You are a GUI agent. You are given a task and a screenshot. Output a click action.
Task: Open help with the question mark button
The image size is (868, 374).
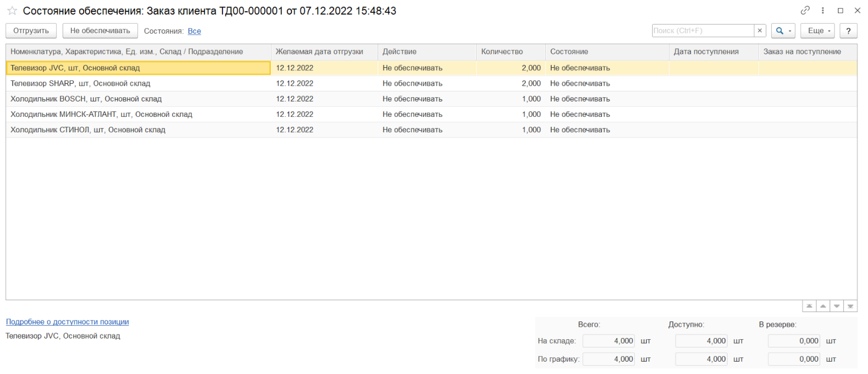click(x=849, y=31)
